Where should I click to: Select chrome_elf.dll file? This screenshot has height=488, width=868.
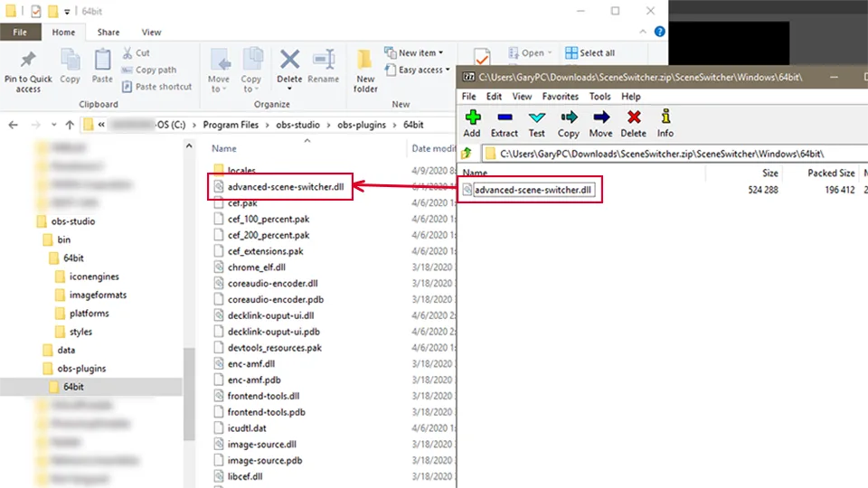[256, 267]
